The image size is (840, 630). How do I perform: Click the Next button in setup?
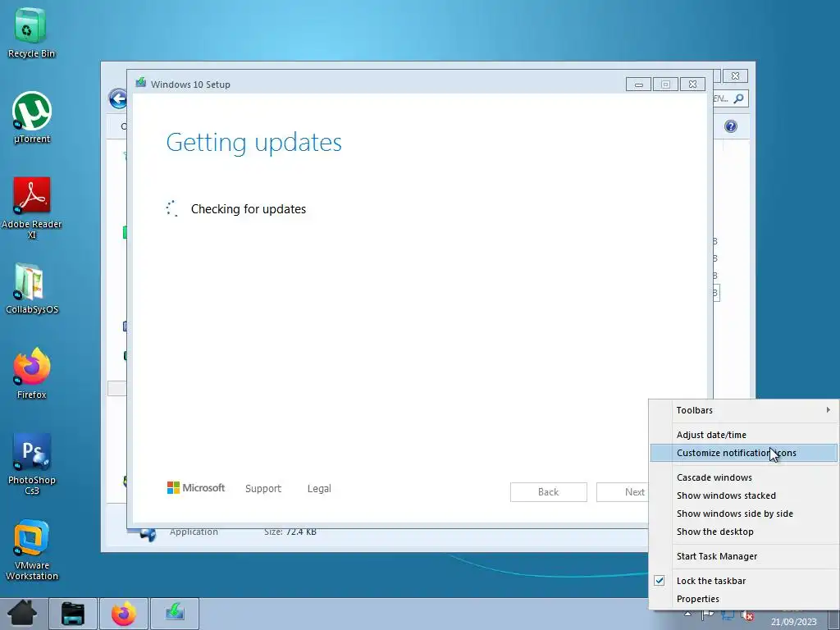(x=623, y=492)
